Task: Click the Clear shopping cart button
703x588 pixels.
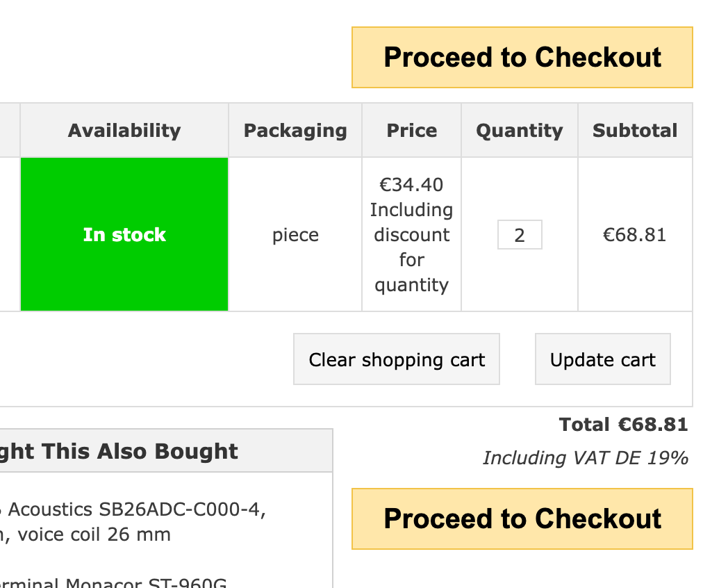Action: click(397, 359)
